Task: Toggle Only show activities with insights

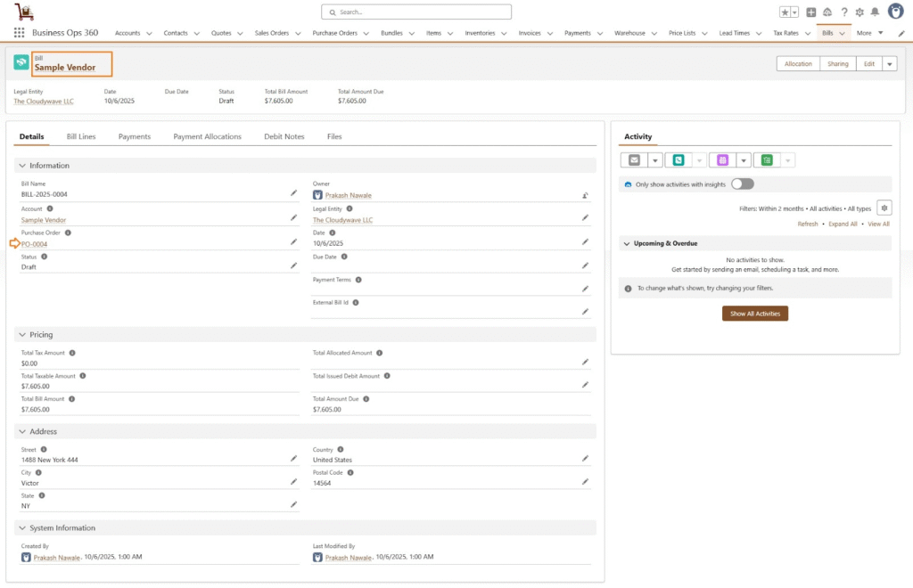Action: click(742, 184)
